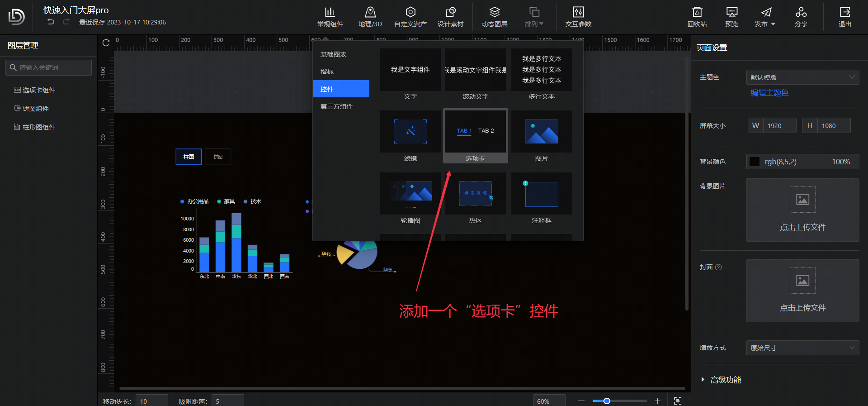Open the 自定义资产 custom assets
Viewport: 868px width, 406px height.
pyautogui.click(x=410, y=17)
